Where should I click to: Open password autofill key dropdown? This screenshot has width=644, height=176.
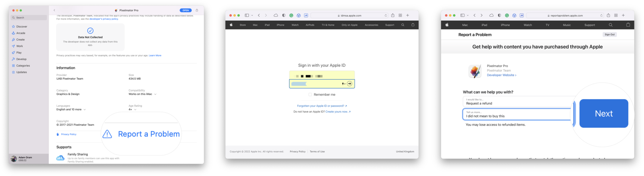[344, 84]
